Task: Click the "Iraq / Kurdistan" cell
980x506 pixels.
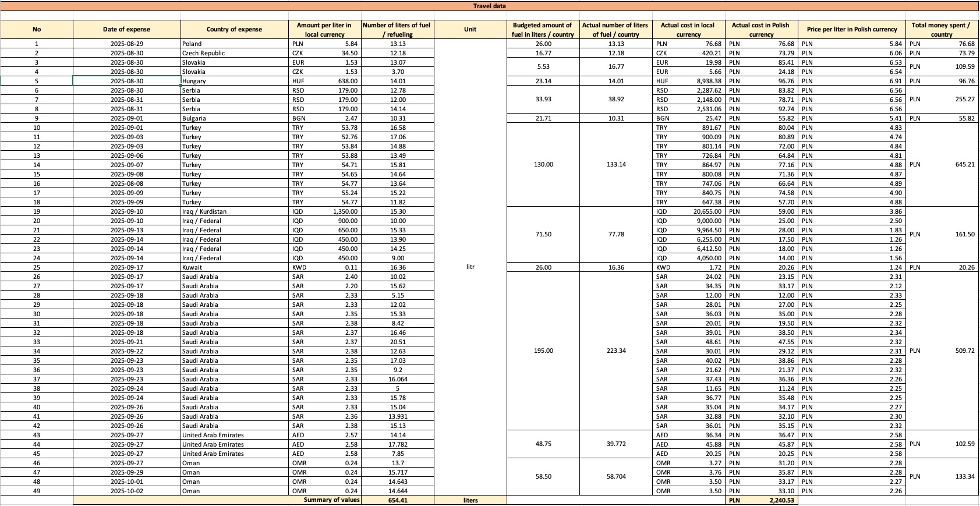Action: tap(204, 211)
